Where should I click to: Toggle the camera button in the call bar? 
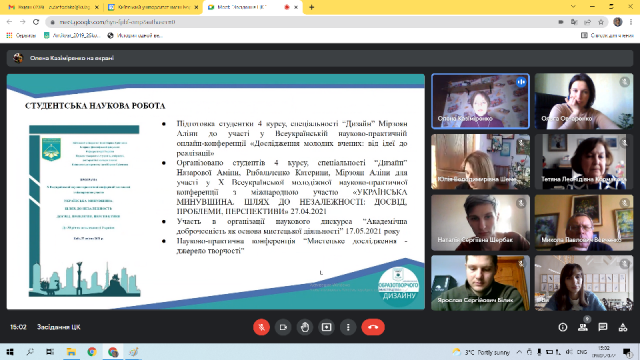pyautogui.click(x=283, y=327)
